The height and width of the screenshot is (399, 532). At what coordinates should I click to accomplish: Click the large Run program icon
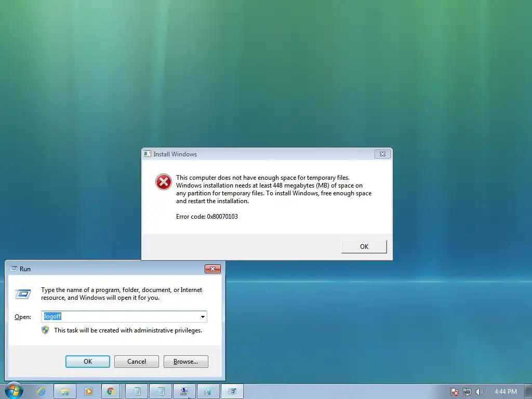click(23, 294)
